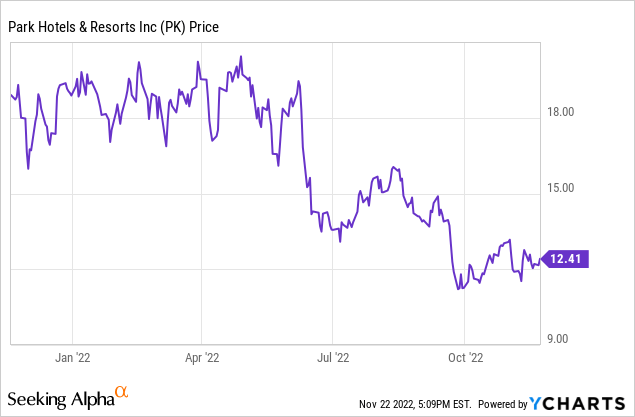Click the Jan '22 x-axis label
The height and width of the screenshot is (417, 635).
coord(72,356)
